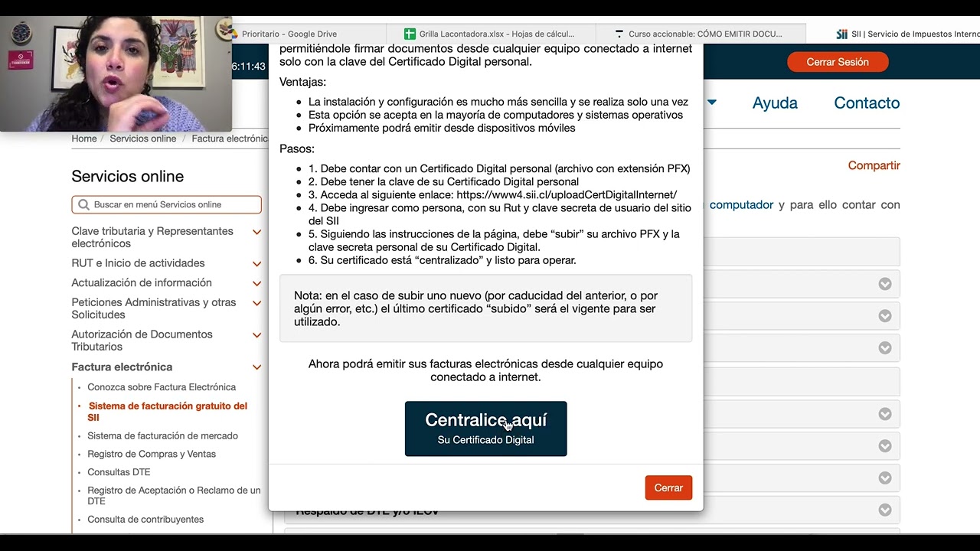This screenshot has width=980, height=551.
Task: Open the Contacto menu item
Action: pos(867,103)
